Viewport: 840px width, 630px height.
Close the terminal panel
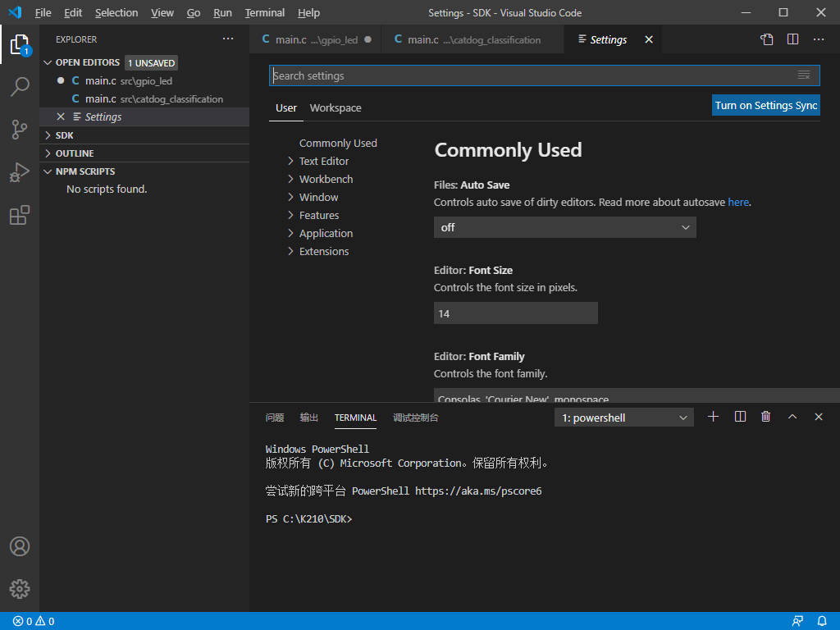819,417
